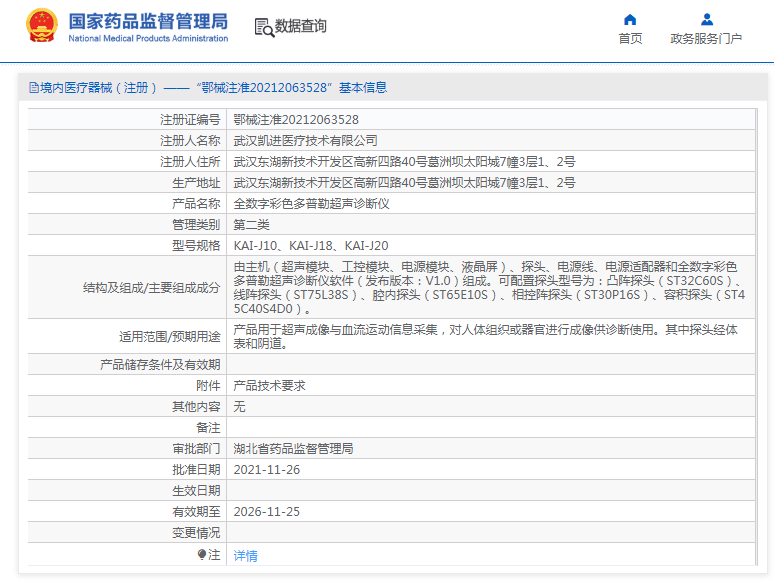This screenshot has height=581, width=774.
Task: Click the national emblem logo
Action: [x=41, y=26]
